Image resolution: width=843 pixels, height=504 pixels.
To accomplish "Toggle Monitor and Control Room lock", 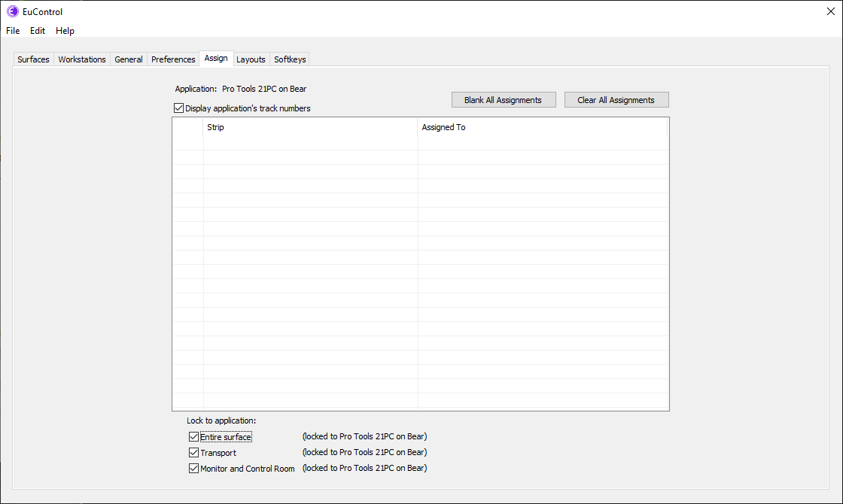I will coord(194,469).
